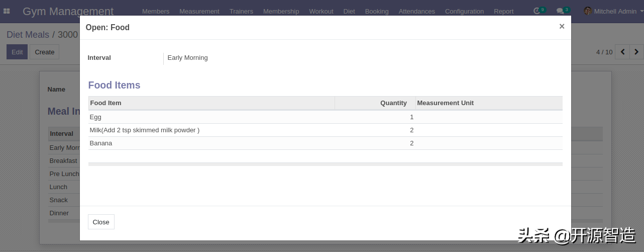Select the Workout menu item
Viewport: 644px width, 252px height.
321,11
